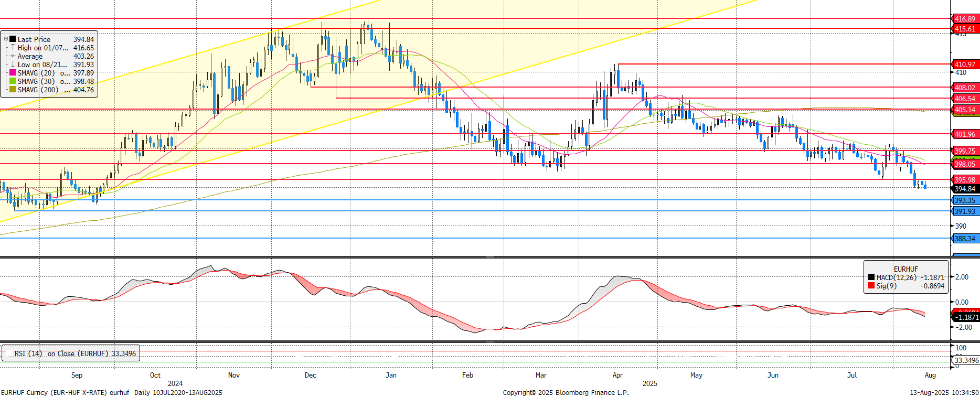The width and height of the screenshot is (980, 397).
Task: Click the Aug label on time axis
Action: [930, 375]
